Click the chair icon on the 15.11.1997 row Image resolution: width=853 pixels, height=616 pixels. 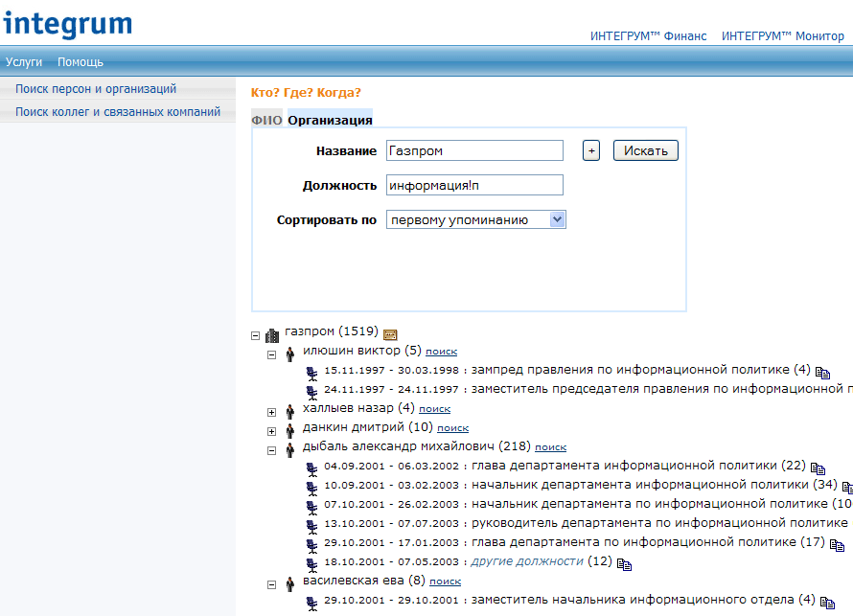[x=311, y=373]
